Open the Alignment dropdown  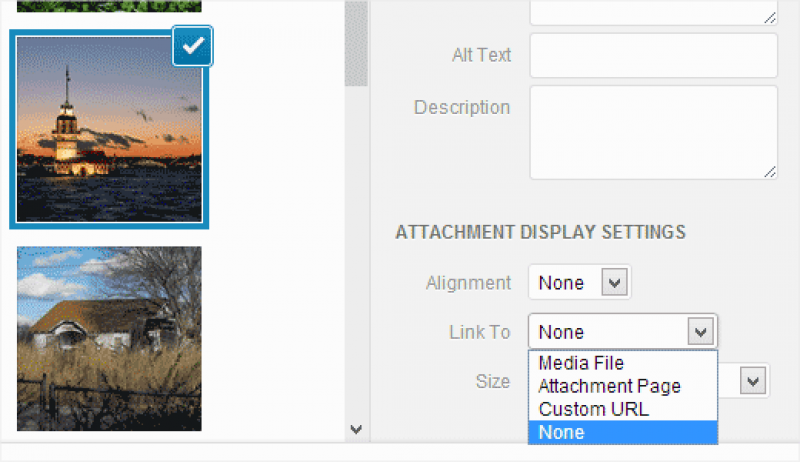(579, 283)
